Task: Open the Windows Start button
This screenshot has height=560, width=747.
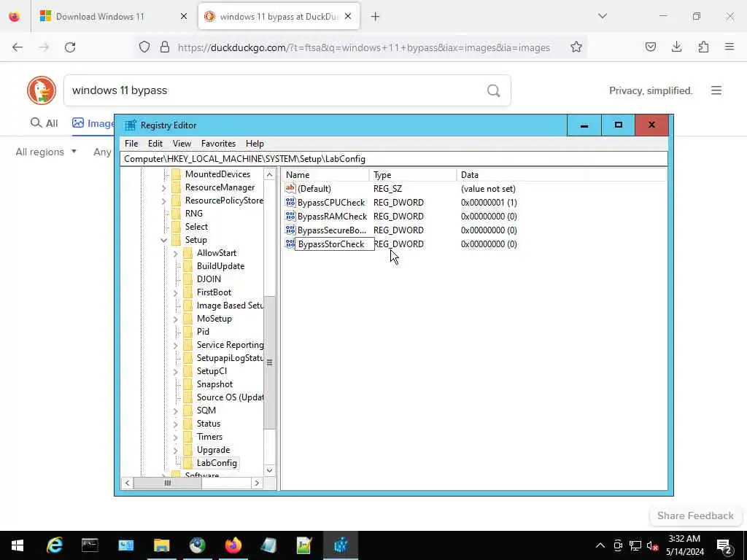Action: pyautogui.click(x=18, y=545)
